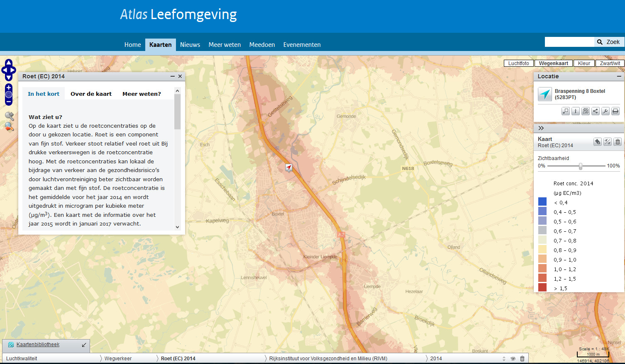This screenshot has width=625, height=364.
Task: Click the > 1,5 red legend swatch
Action: (542, 287)
